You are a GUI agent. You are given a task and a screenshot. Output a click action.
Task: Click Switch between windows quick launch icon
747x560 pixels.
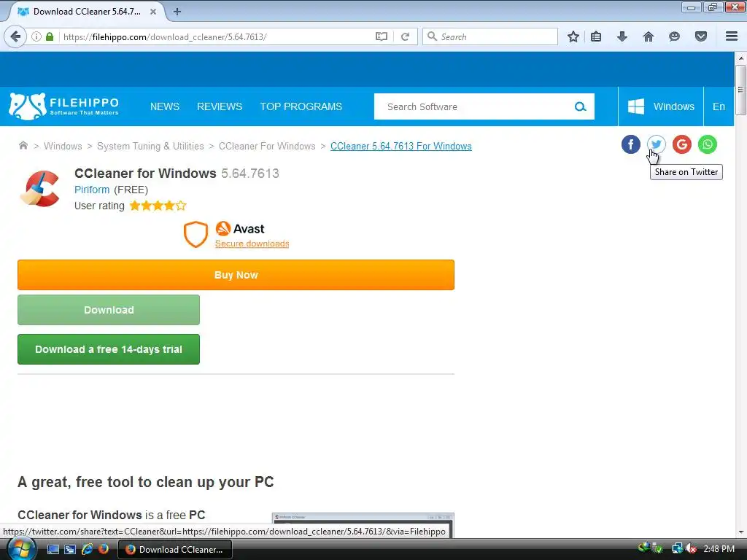click(x=70, y=550)
